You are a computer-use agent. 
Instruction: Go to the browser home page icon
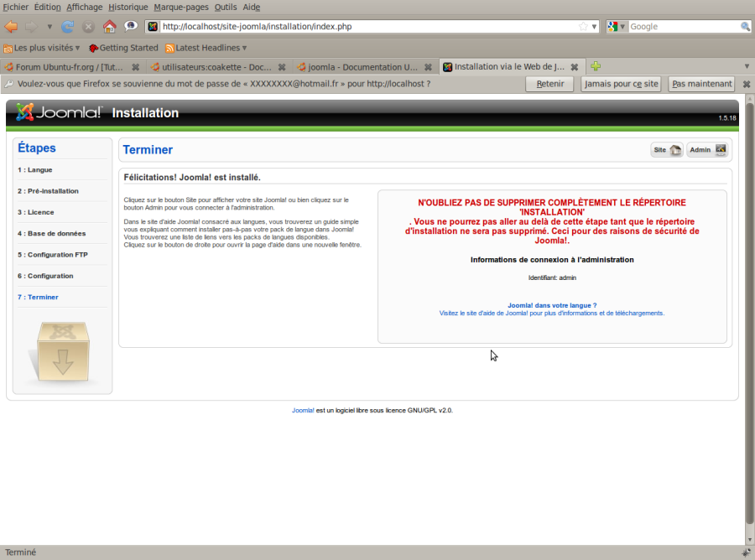(x=109, y=27)
